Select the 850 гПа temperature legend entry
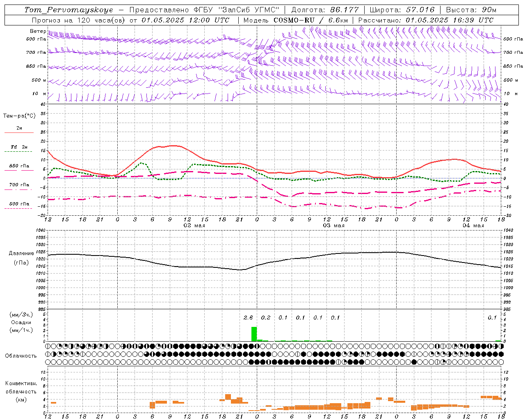This screenshot has width=525, height=420. tap(19, 166)
